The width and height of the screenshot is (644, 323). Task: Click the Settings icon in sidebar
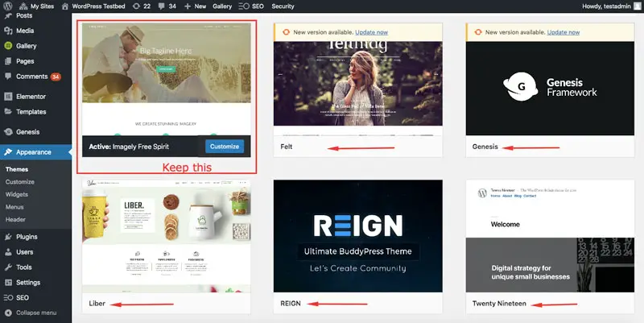(x=8, y=282)
